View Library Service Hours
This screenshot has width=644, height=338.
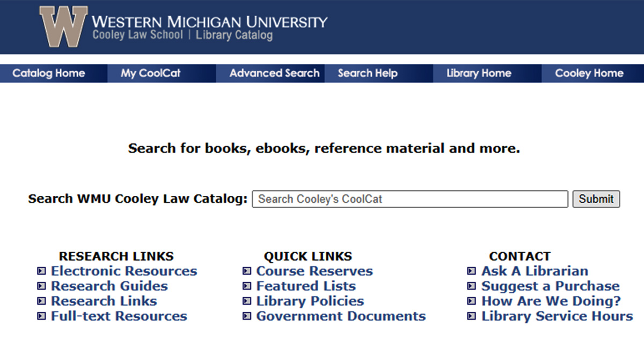[557, 317]
